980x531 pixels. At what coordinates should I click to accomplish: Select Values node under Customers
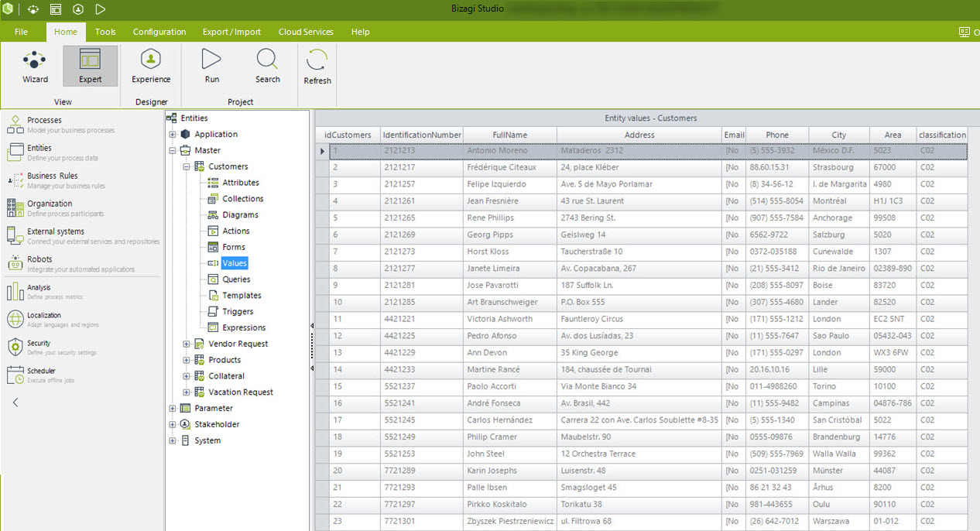[x=235, y=264]
